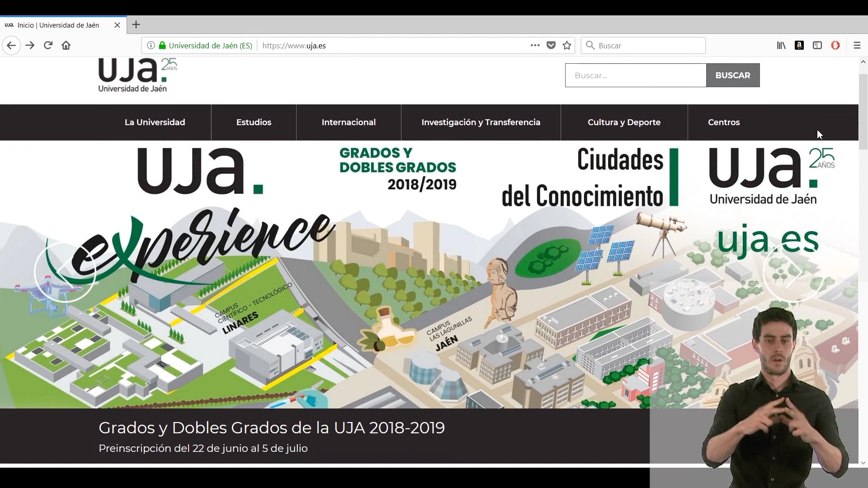The height and width of the screenshot is (488, 868).
Task: Open Grados y Dobles Grados 2018-2019 headline
Action: 272,427
